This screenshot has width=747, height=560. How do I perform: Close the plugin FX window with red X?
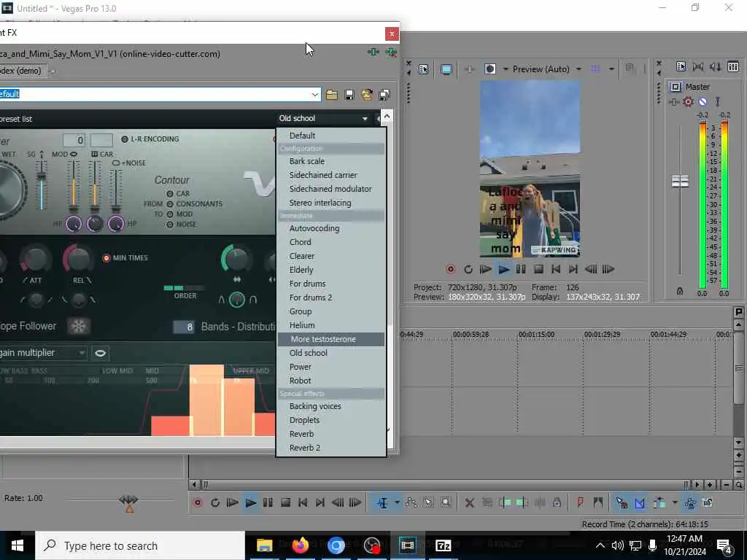392,34
